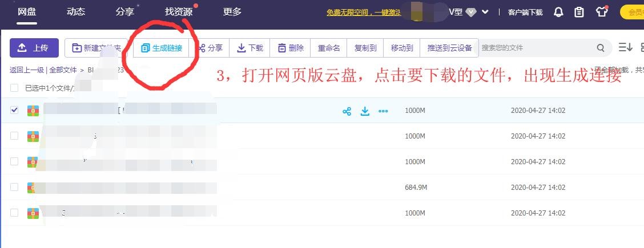The image size is (644, 248).
Task: Click the 上传 upload button
Action: pos(34,48)
